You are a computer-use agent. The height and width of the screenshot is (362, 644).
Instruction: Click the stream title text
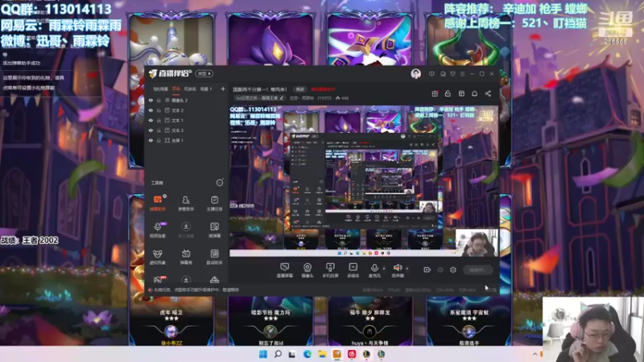(259, 89)
